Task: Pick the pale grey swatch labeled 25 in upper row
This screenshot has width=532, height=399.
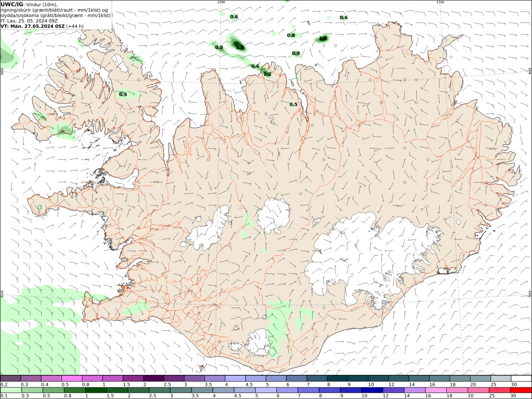Action: [501, 378]
